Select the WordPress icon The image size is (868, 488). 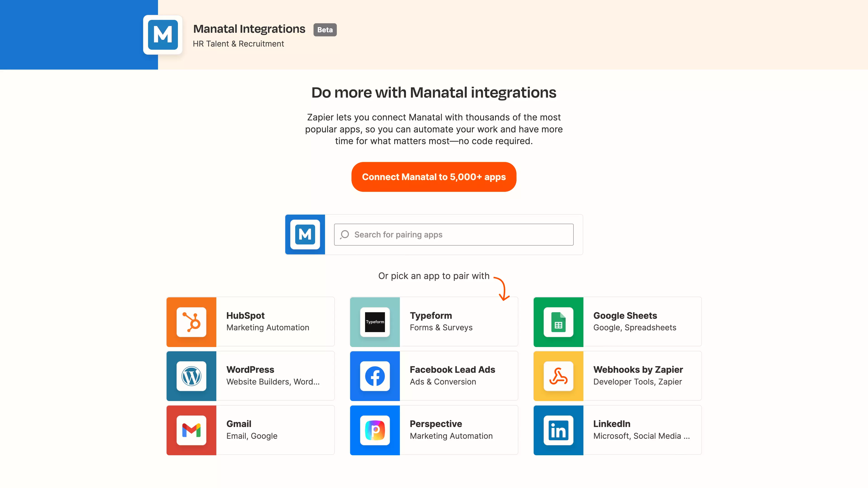[x=191, y=376]
